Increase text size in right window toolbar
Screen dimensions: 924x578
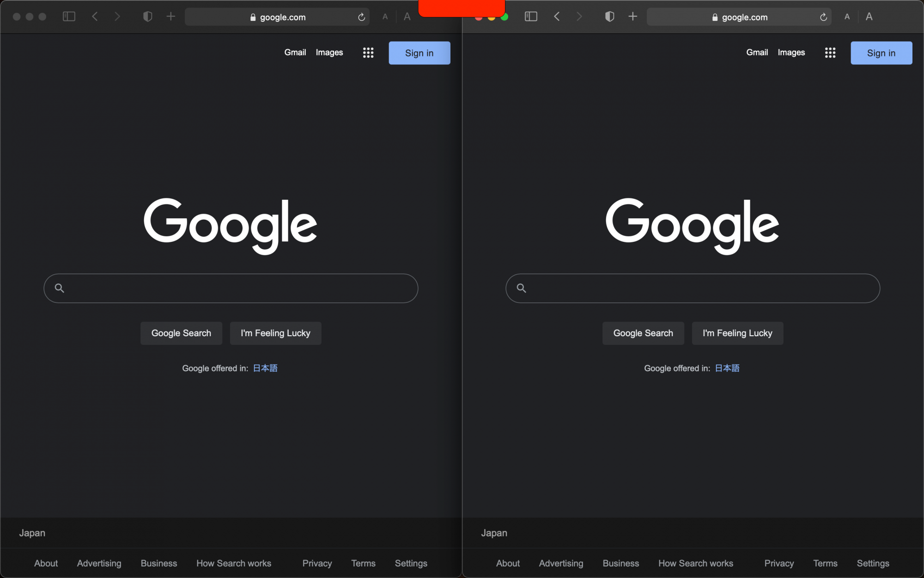869,17
